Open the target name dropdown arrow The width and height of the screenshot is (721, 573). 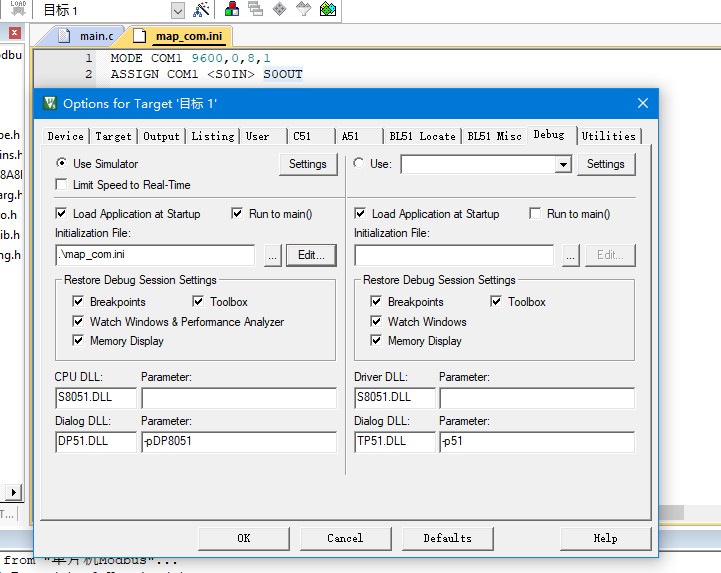(x=177, y=10)
